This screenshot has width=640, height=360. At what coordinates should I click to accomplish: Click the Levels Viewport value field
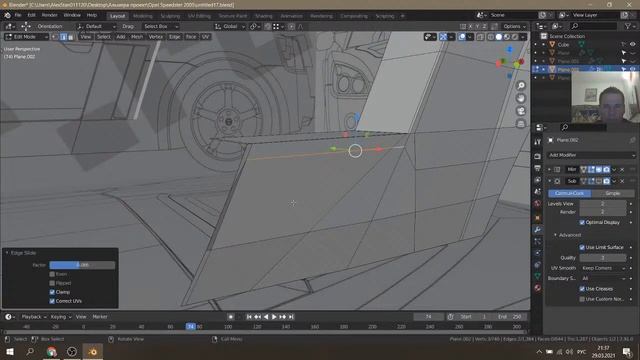pyautogui.click(x=602, y=204)
